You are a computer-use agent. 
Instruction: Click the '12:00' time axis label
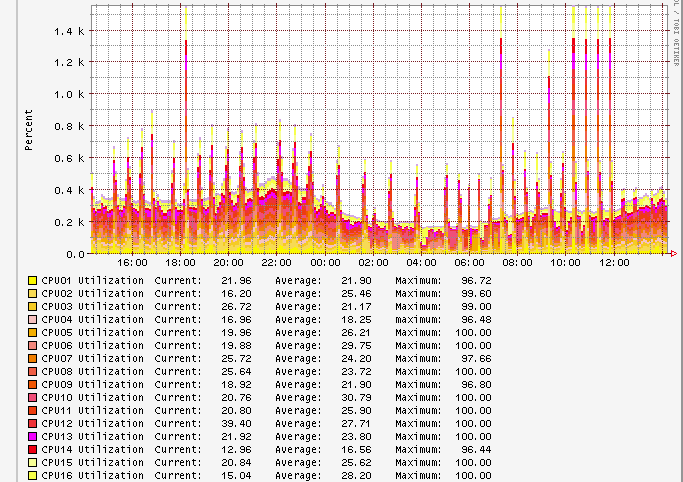(x=614, y=263)
